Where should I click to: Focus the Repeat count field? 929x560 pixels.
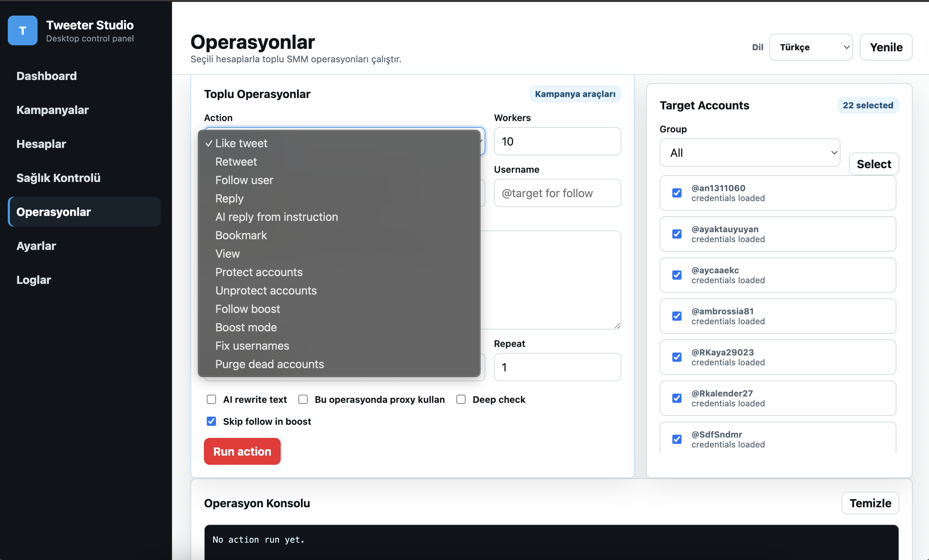557,367
